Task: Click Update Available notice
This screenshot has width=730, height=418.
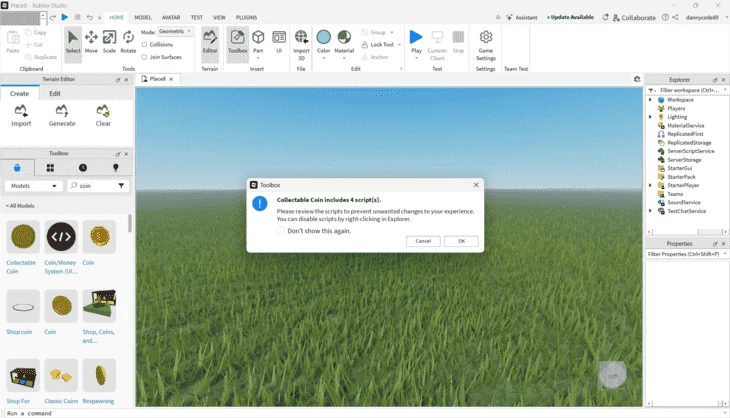Action: (570, 17)
